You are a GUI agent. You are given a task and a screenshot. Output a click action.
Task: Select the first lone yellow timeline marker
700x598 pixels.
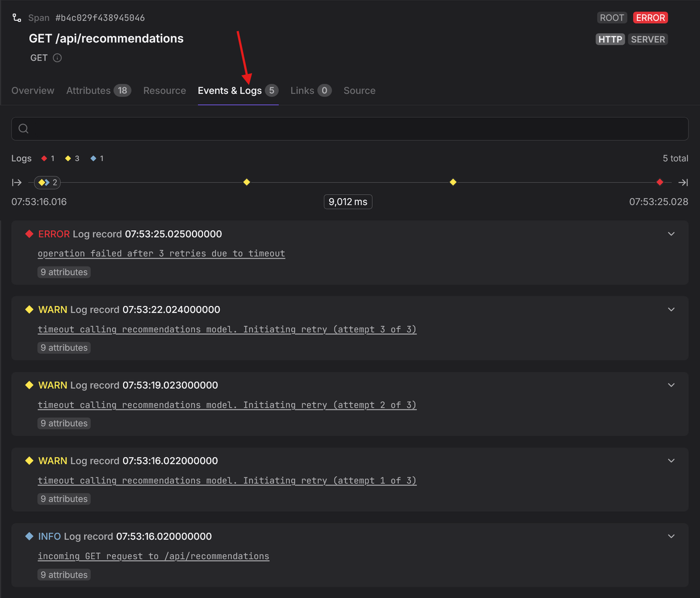point(247,182)
